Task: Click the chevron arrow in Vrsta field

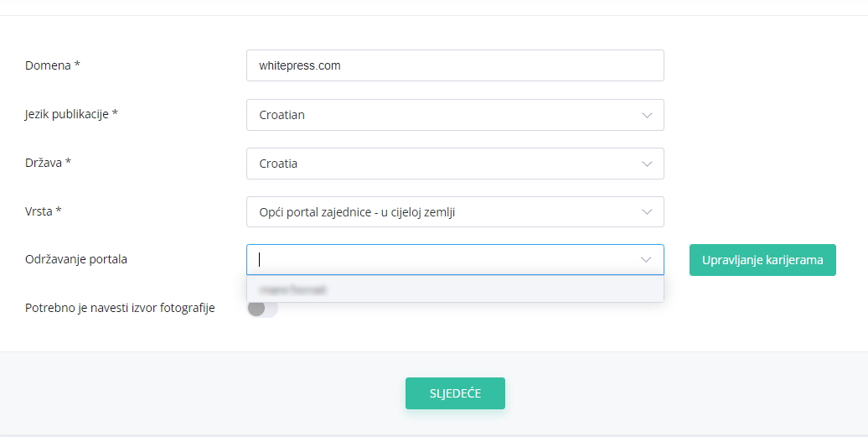Action: pos(647,212)
